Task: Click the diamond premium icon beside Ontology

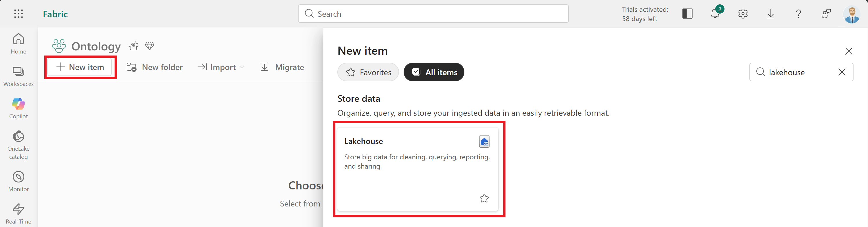Action: 150,46
